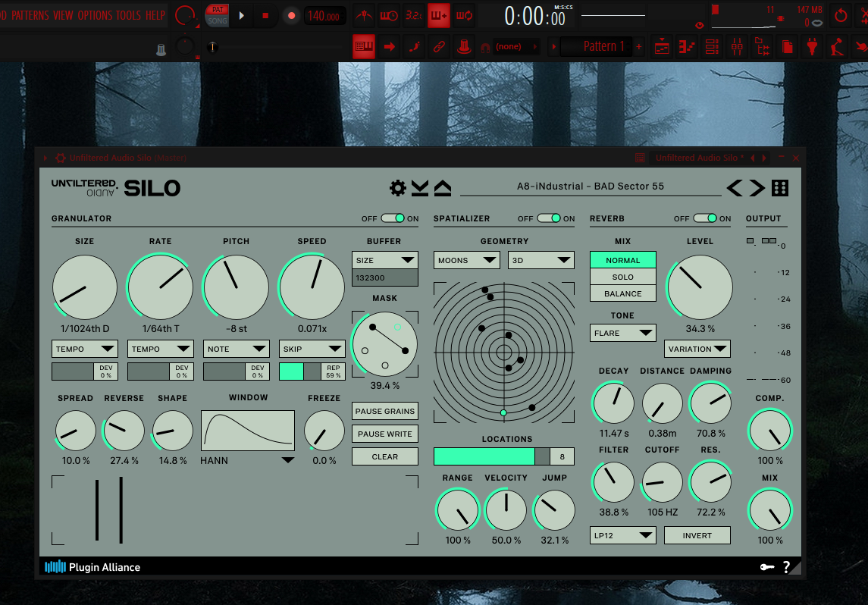Viewport: 868px width, 605px height.
Task: Open the LP12 filter type dropdown
Action: point(623,535)
